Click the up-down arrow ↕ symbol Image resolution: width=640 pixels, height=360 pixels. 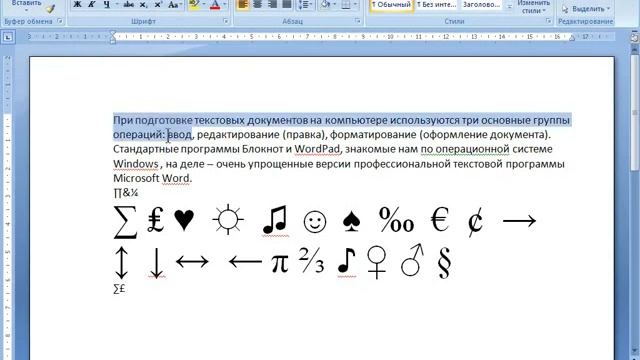click(x=122, y=263)
